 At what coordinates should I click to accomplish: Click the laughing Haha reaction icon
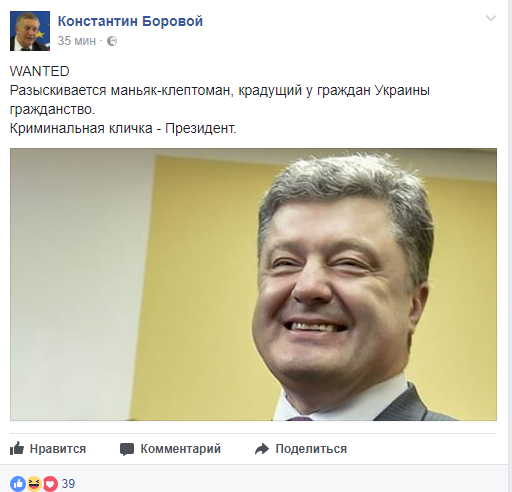coord(34,483)
